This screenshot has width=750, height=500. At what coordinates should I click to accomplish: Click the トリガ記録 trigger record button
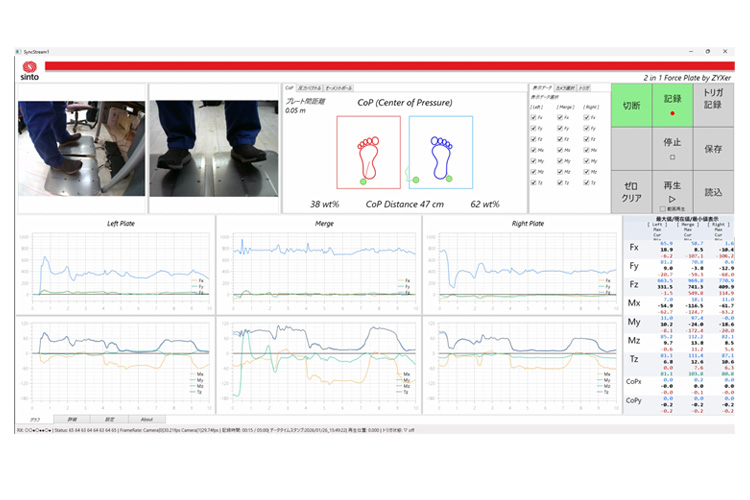(713, 104)
